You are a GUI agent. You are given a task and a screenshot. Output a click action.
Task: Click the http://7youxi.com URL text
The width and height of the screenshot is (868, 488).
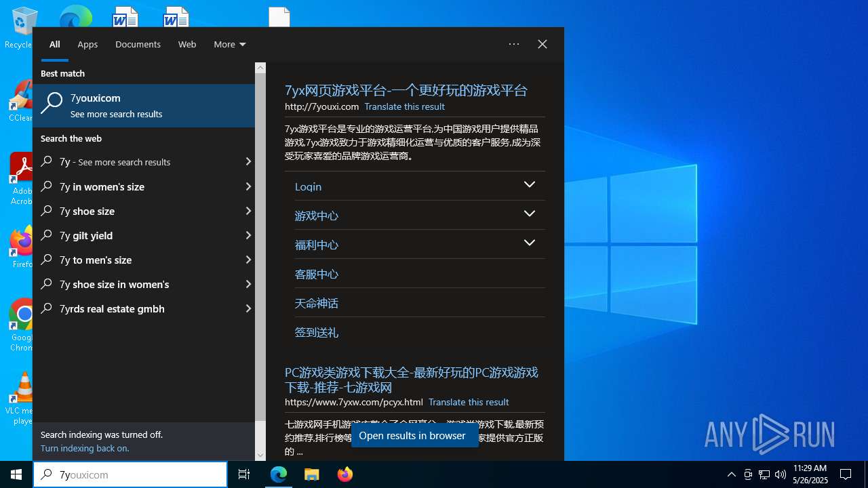(321, 106)
